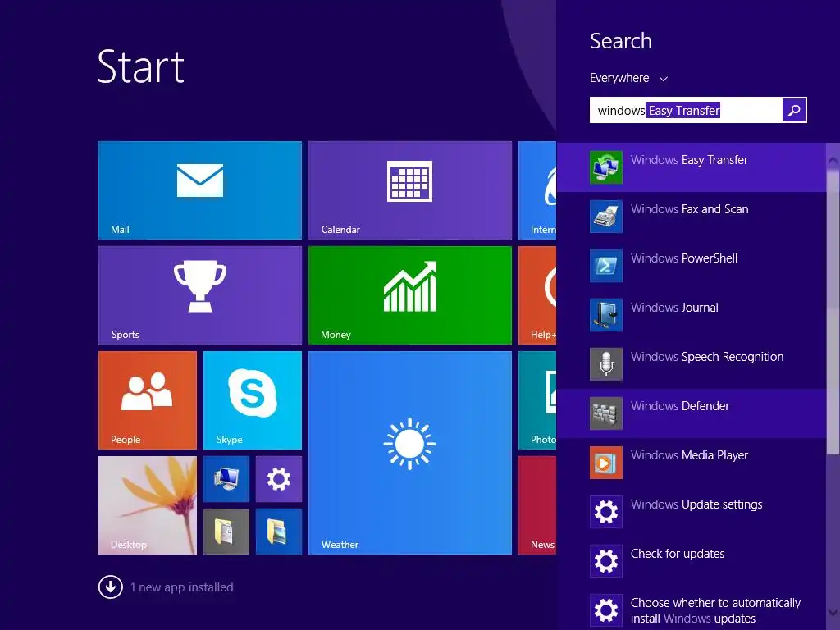Click the automatic updates gear icon
The height and width of the screenshot is (630, 840).
point(606,610)
